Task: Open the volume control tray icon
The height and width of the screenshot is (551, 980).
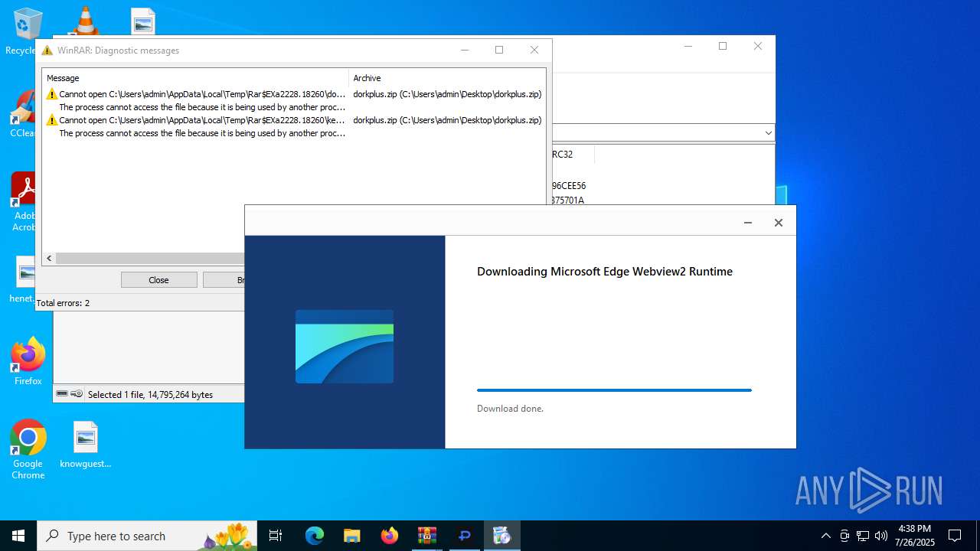Action: point(881,536)
